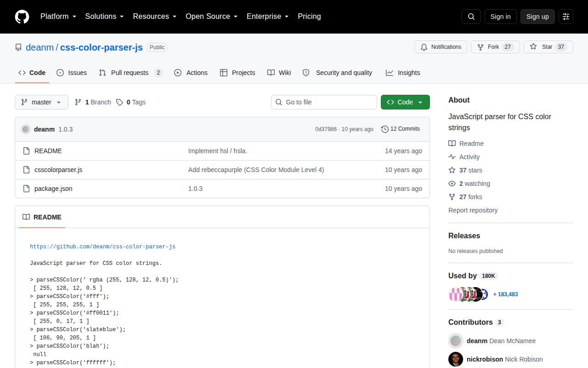
Task: Open the appearance settings icon beside Sign up
Action: [x=566, y=17]
